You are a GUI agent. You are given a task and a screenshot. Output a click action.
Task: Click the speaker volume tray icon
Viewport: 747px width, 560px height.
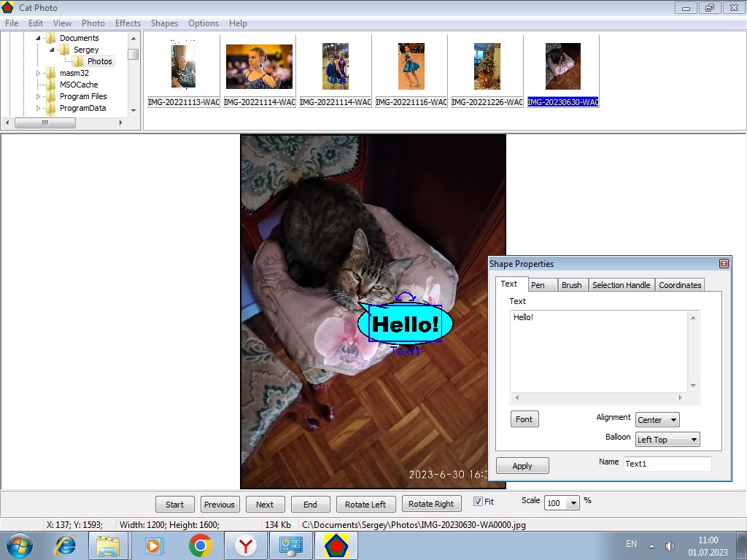(x=670, y=545)
